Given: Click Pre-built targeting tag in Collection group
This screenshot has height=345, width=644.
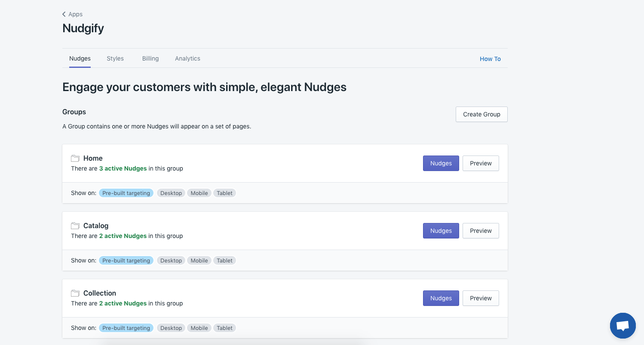Looking at the screenshot, I should pyautogui.click(x=126, y=328).
